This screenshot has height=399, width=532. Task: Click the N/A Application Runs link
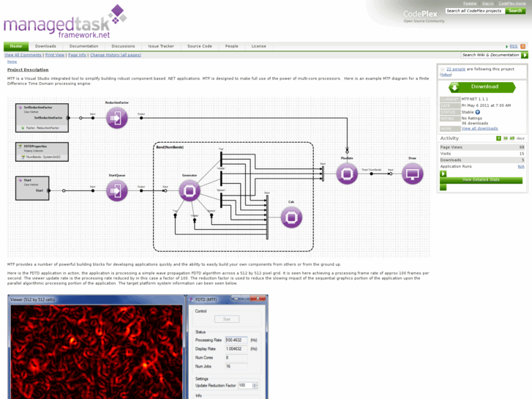521,166
